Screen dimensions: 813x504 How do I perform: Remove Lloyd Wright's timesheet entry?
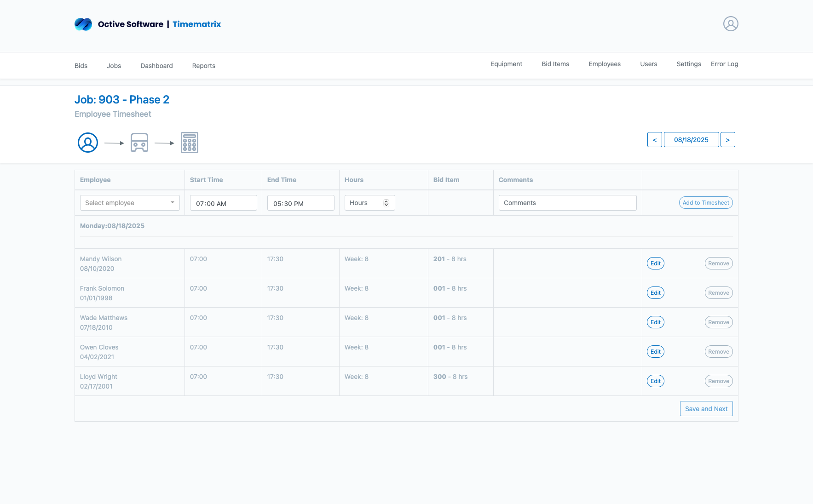tap(718, 381)
